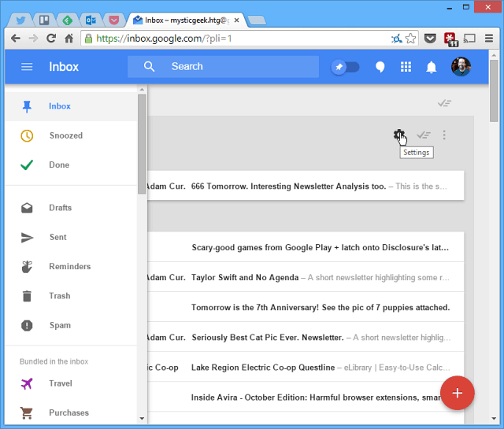Switch to the Feedly tab
Viewport: 504px width, 429px height.
67,20
